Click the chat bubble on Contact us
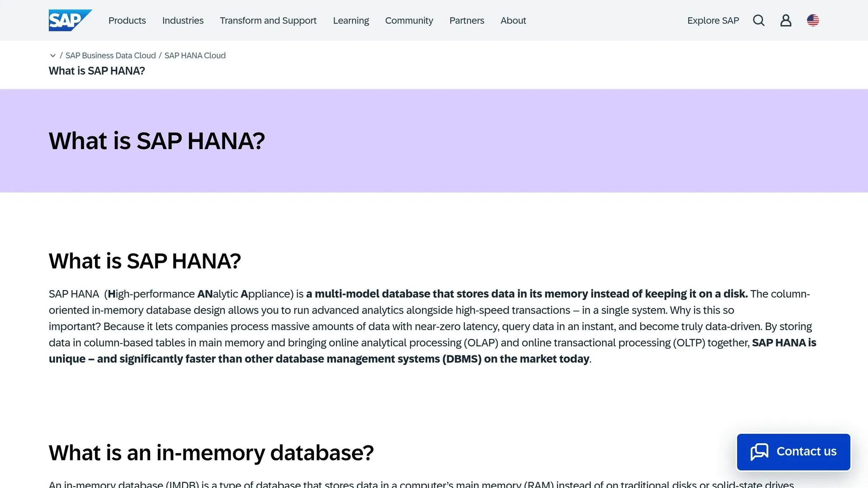Viewport: 868px width, 488px height. coord(760,452)
